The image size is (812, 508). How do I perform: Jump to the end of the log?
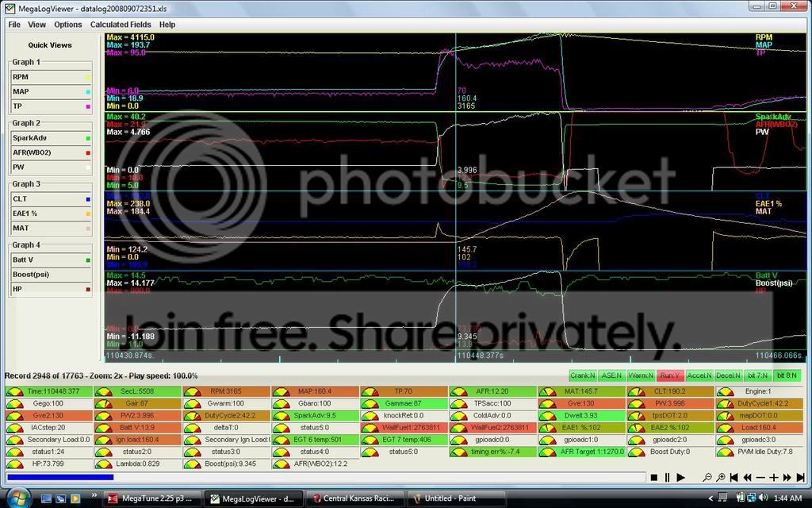(801, 477)
